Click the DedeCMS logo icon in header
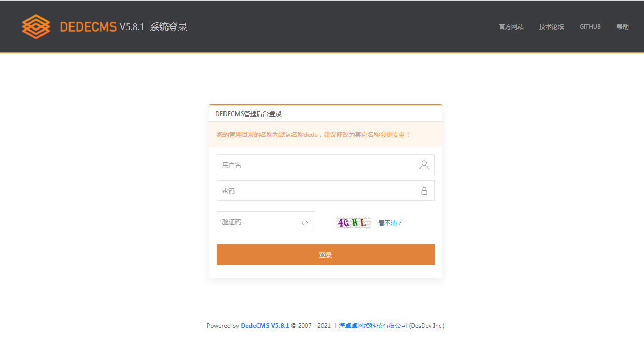This screenshot has height=360, width=644. pos(35,26)
